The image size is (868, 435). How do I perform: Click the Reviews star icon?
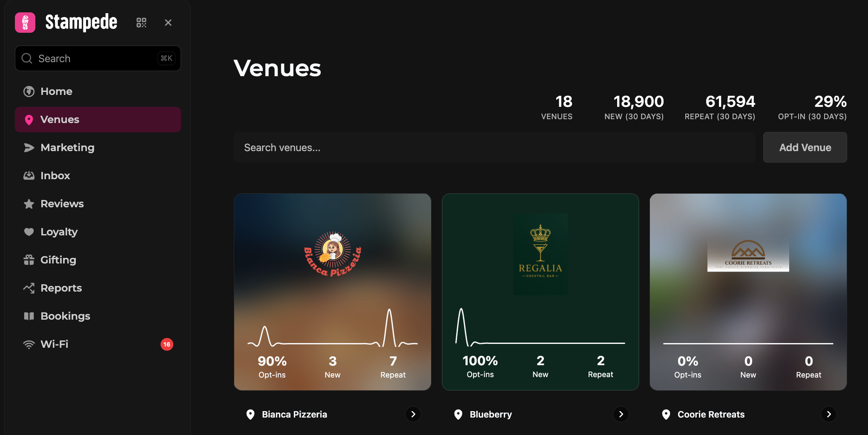tap(29, 204)
